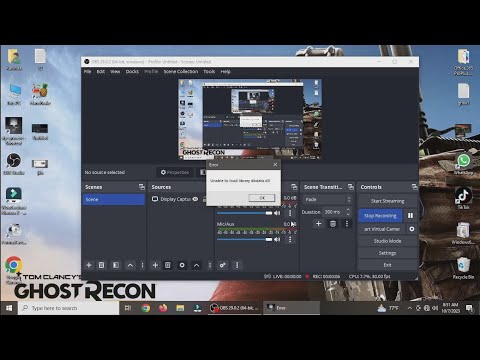
Task: Adjust Mic/Aux volume slider
Action: coord(245,239)
